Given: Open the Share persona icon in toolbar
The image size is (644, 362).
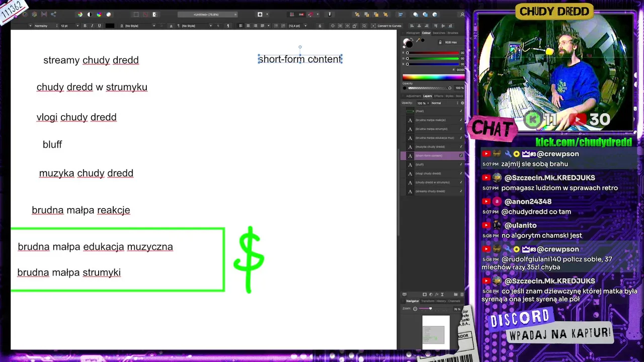Looking at the screenshot, I should (53, 15).
